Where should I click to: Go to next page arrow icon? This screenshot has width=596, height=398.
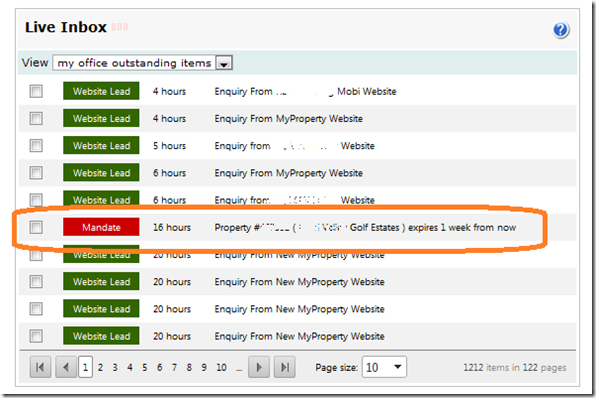click(259, 367)
